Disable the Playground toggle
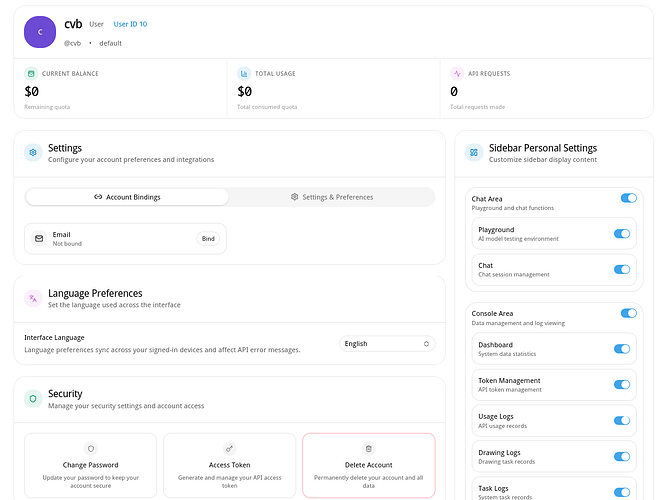658x500 pixels. (x=622, y=234)
